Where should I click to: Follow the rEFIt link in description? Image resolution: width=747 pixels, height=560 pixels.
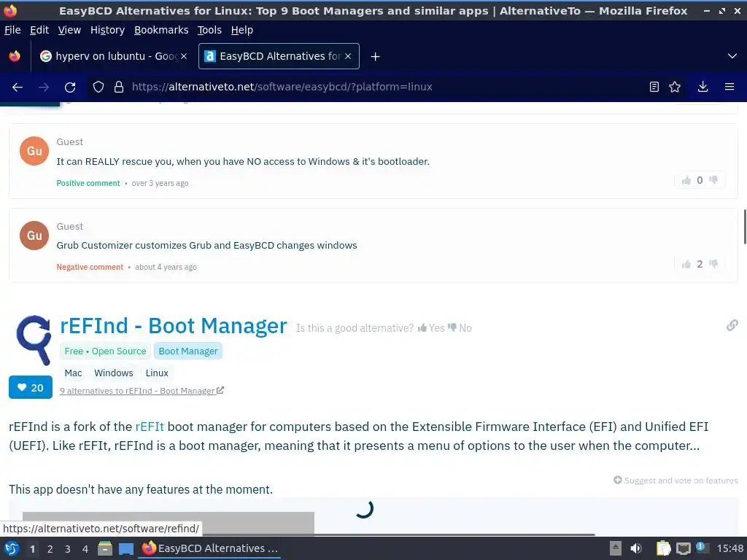[150, 427]
